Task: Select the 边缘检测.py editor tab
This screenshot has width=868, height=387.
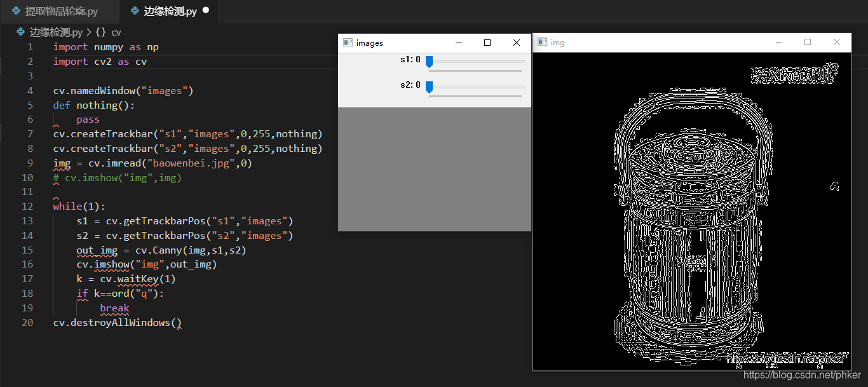Action: [x=170, y=11]
